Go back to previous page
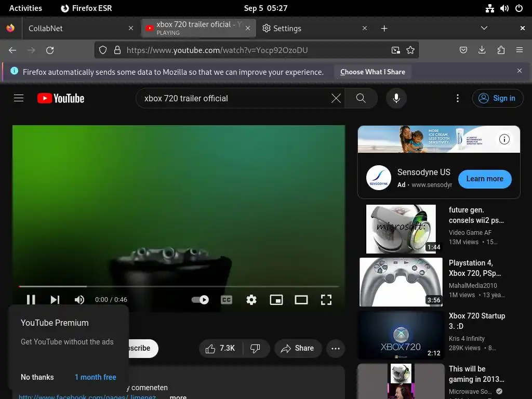 click(12, 50)
